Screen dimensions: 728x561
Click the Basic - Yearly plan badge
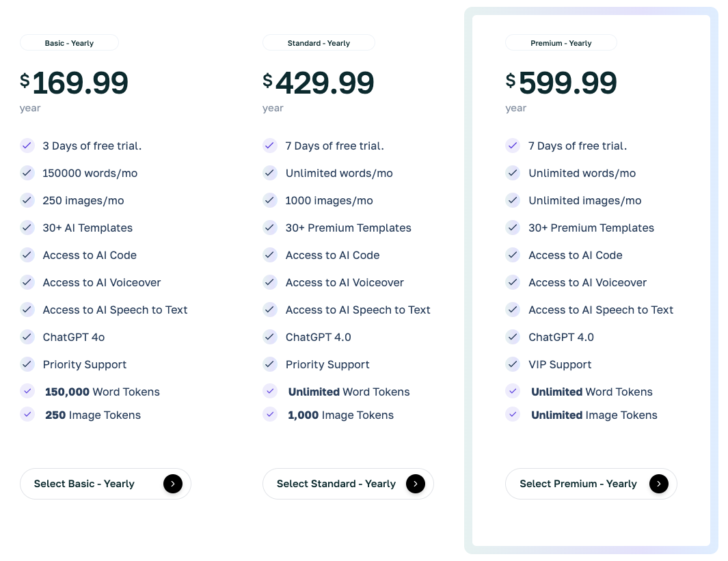click(x=69, y=43)
